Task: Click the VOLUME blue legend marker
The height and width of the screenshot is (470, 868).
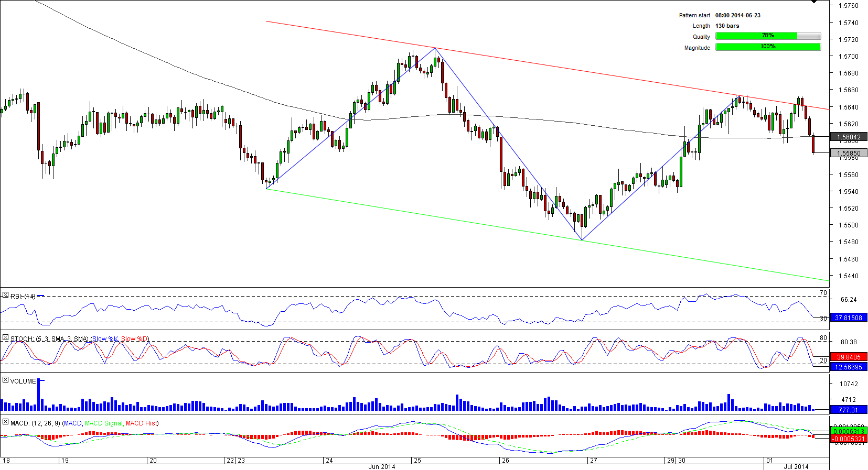Action: (x=41, y=381)
